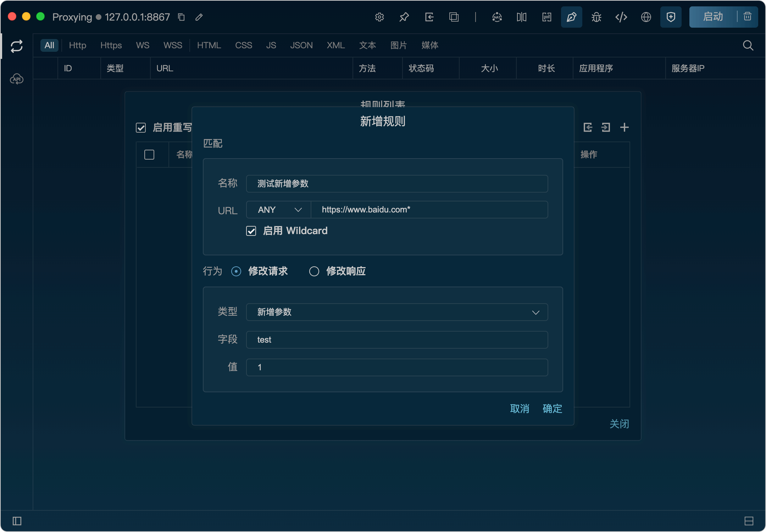
Task: Expand the 类型 新增参数 dropdown
Action: click(396, 312)
